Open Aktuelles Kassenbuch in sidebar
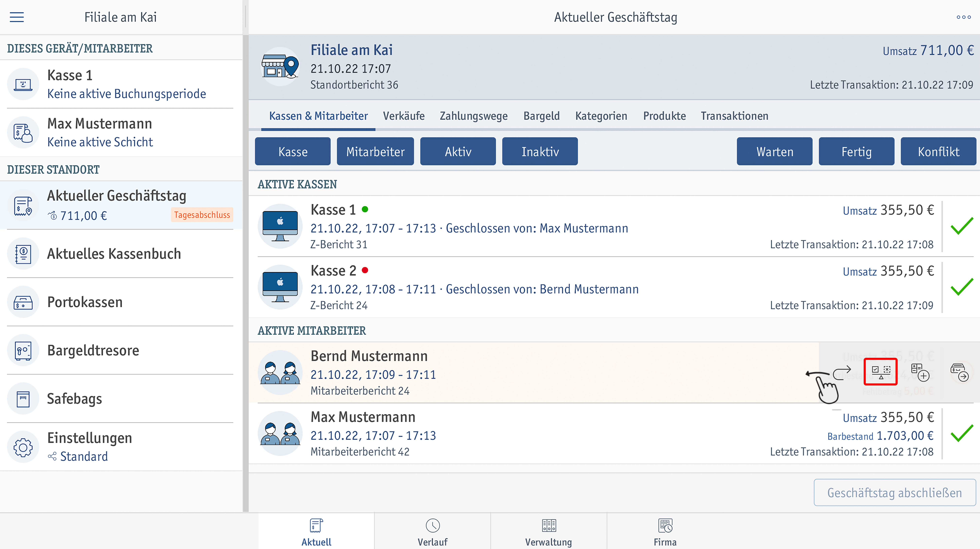The image size is (980, 549). pyautogui.click(x=121, y=254)
